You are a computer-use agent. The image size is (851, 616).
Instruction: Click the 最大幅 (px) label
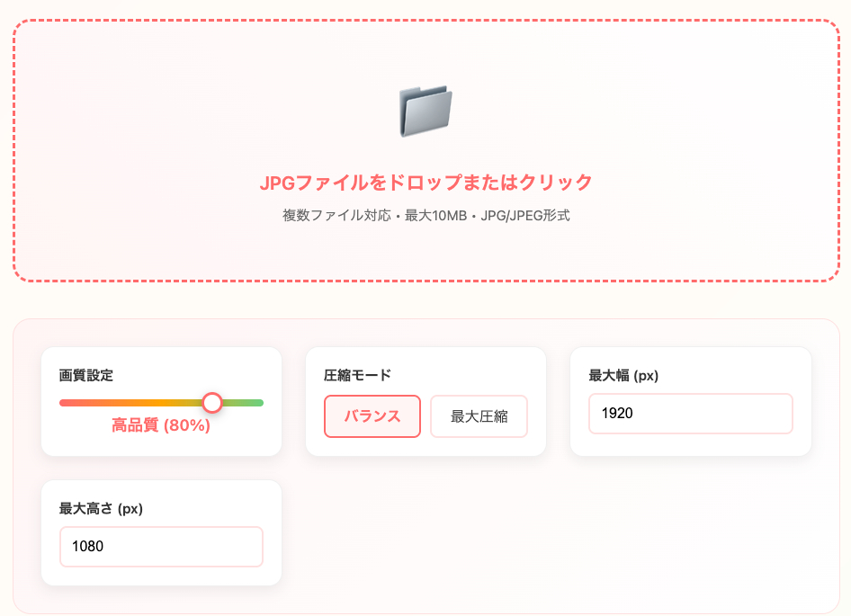(623, 375)
